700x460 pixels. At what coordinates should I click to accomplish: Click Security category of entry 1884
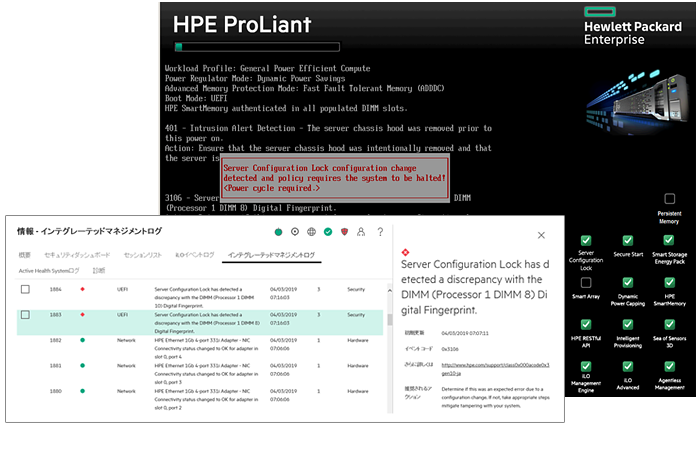point(356,289)
